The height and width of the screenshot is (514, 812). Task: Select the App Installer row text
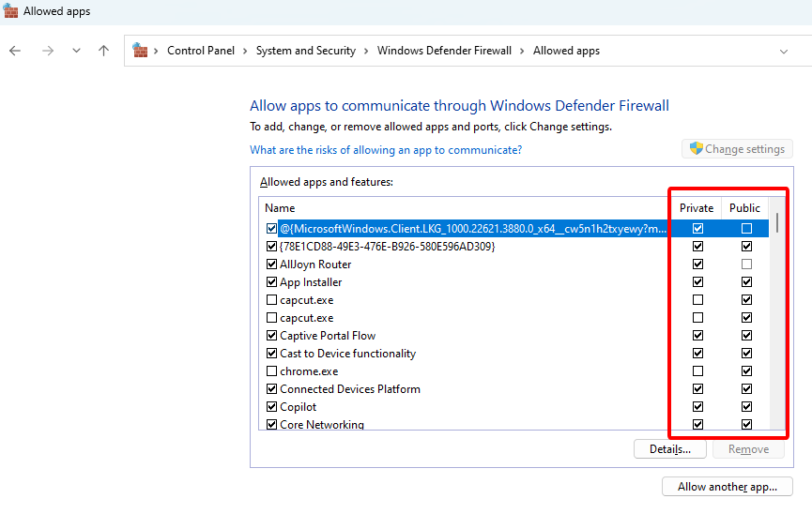(x=311, y=282)
